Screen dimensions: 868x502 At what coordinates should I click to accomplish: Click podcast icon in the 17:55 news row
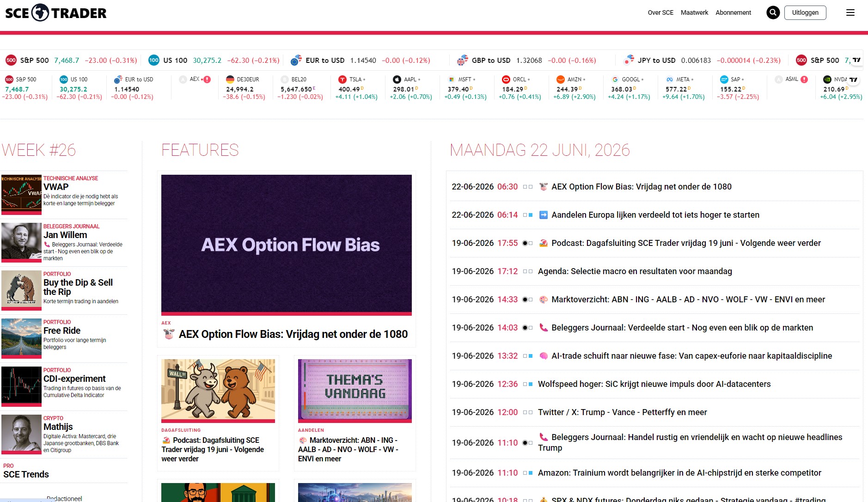point(544,243)
